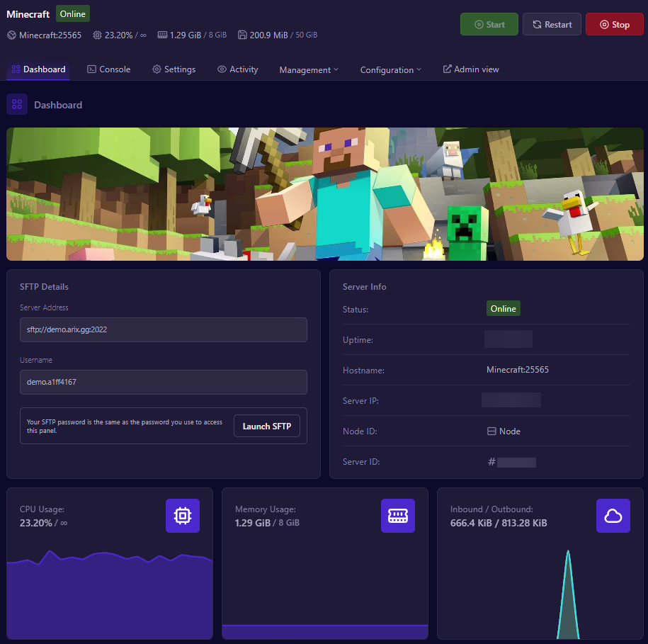Click the SFTP Server Address field

click(x=163, y=330)
